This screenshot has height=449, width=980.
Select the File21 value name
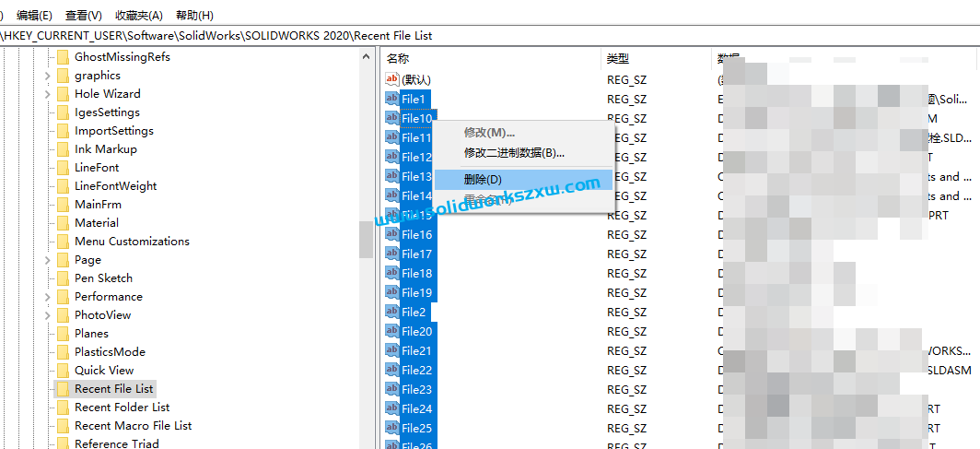point(417,351)
